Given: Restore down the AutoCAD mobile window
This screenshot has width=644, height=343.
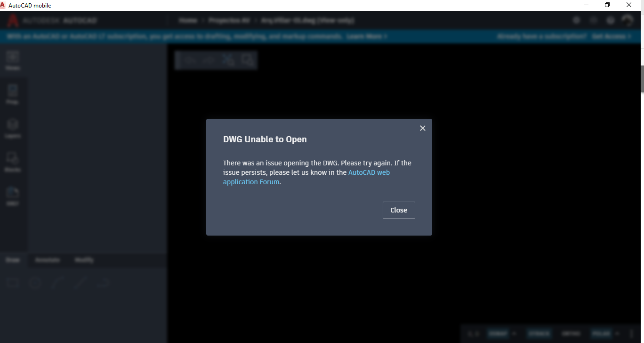Looking at the screenshot, I should (x=607, y=5).
